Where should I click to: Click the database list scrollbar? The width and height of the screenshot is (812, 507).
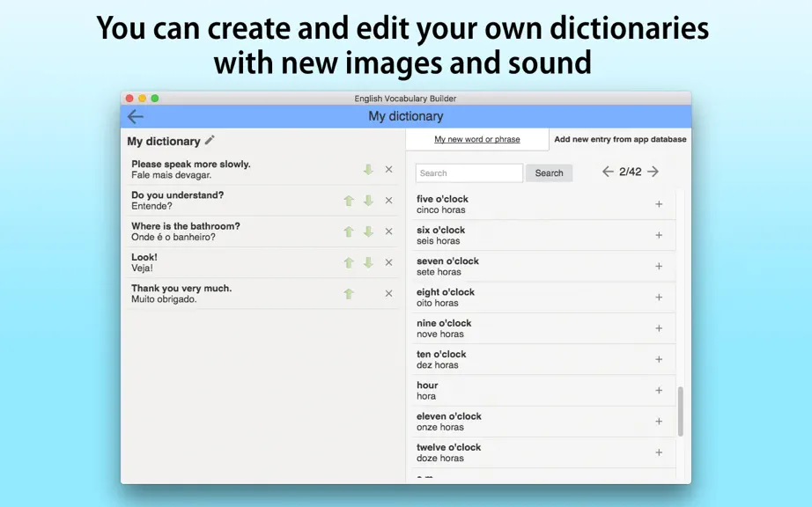[681, 411]
